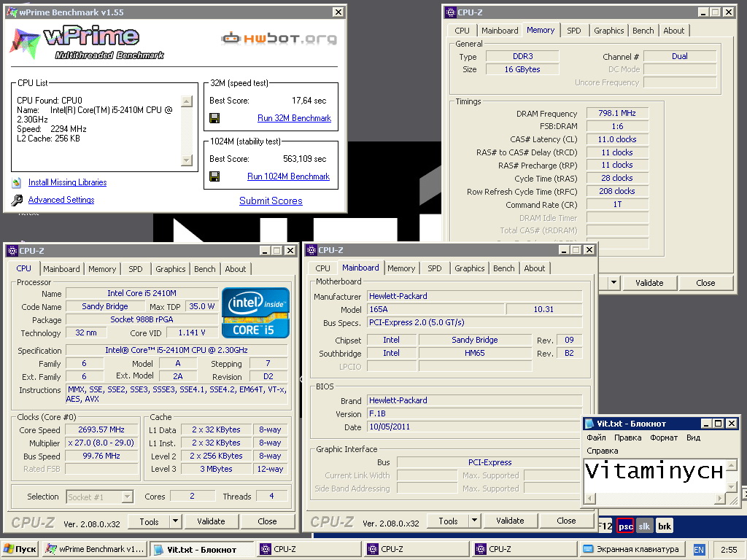
Task: Open the Advanced Settings link
Action: pos(61,200)
